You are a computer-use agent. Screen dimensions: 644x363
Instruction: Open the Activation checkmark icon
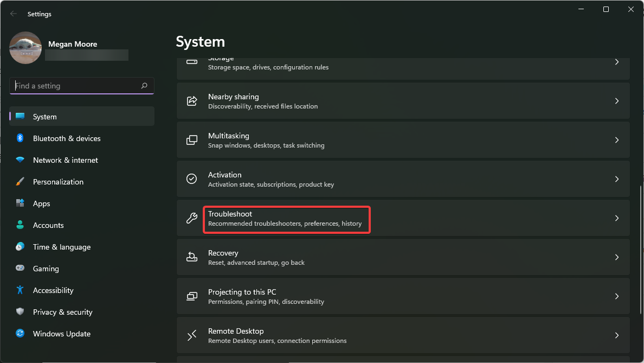[191, 179]
